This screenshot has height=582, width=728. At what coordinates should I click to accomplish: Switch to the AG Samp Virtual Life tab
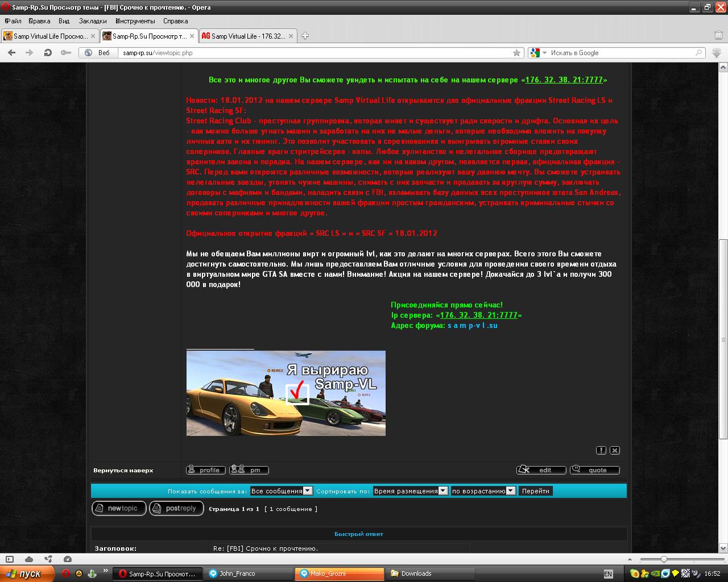tap(248, 36)
